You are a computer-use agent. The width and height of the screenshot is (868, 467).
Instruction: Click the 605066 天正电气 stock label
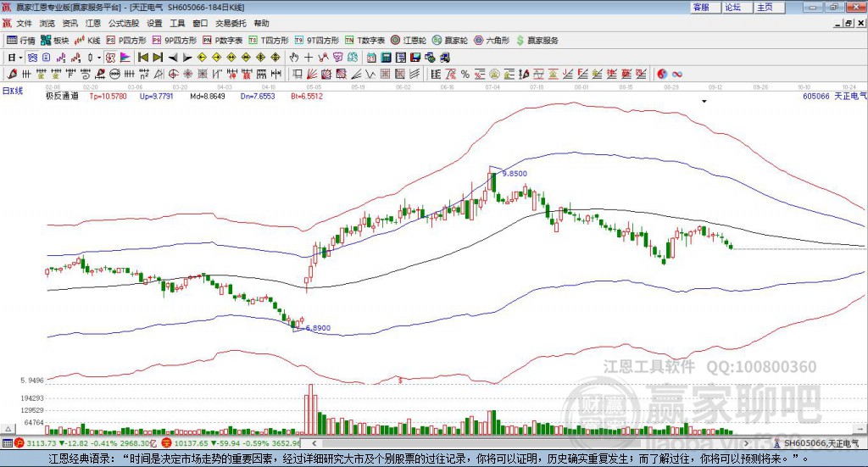834,96
